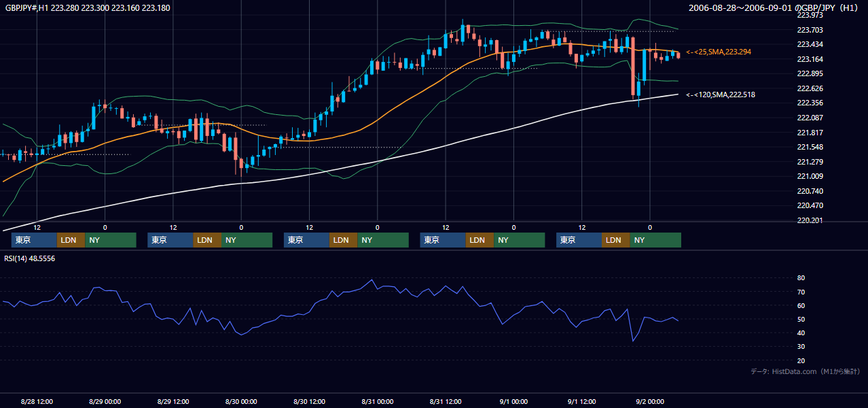Click the 8/30 00:00 time axis label
The image size is (868, 408).
[241, 401]
